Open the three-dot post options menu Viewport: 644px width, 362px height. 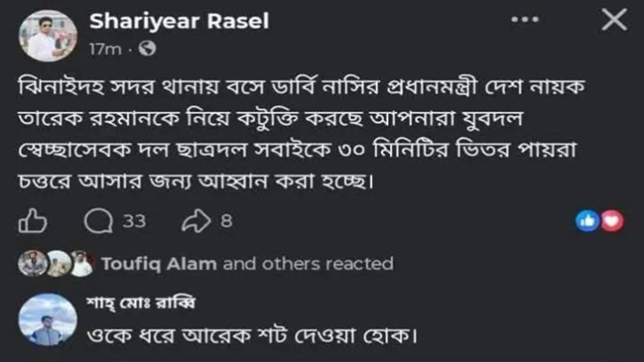click(x=525, y=20)
